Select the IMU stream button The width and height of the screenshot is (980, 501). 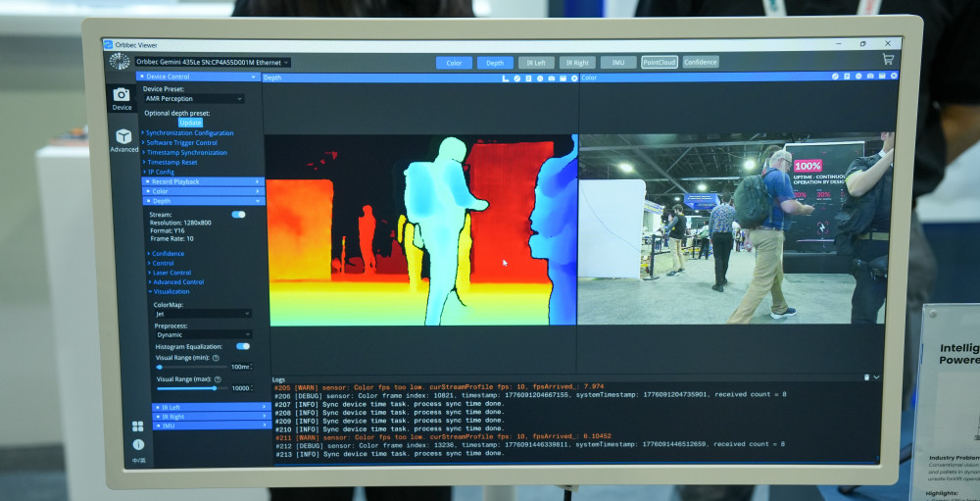(617, 63)
